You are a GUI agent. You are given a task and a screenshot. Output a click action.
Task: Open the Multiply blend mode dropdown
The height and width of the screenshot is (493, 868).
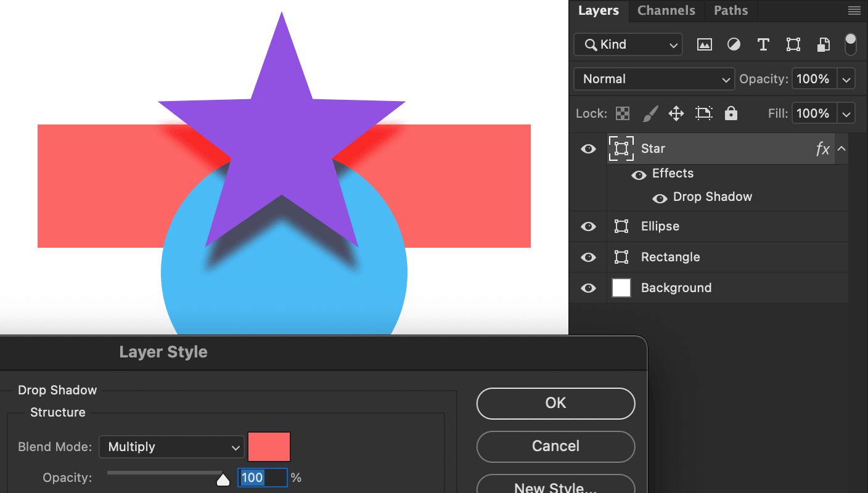[171, 447]
